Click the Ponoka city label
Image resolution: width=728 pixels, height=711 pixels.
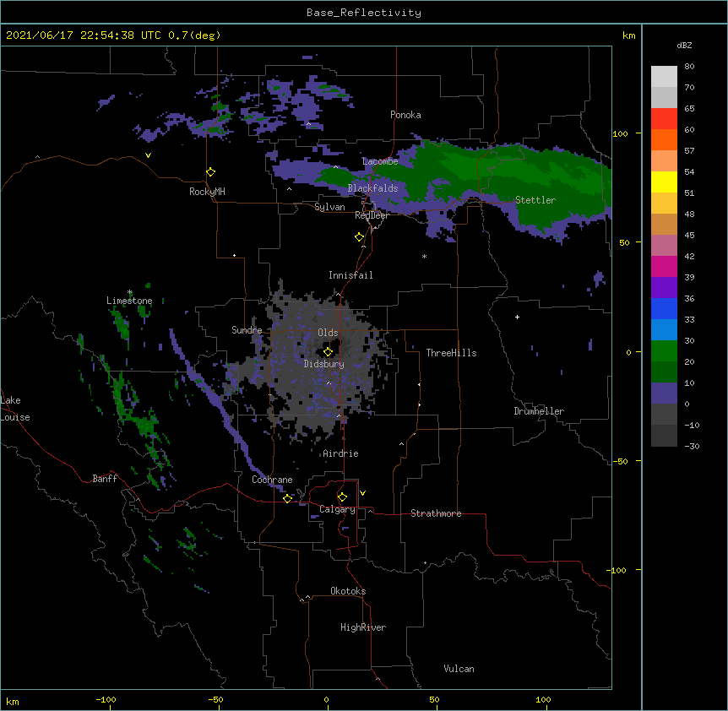405,115
